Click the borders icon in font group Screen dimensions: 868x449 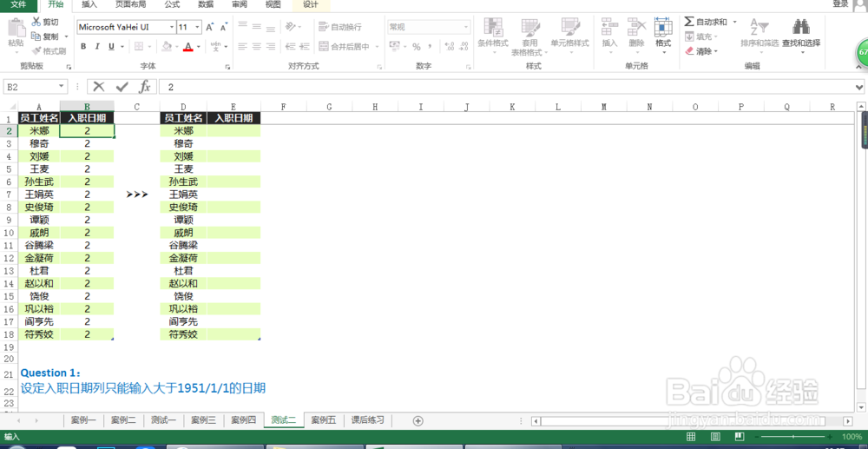pyautogui.click(x=139, y=47)
